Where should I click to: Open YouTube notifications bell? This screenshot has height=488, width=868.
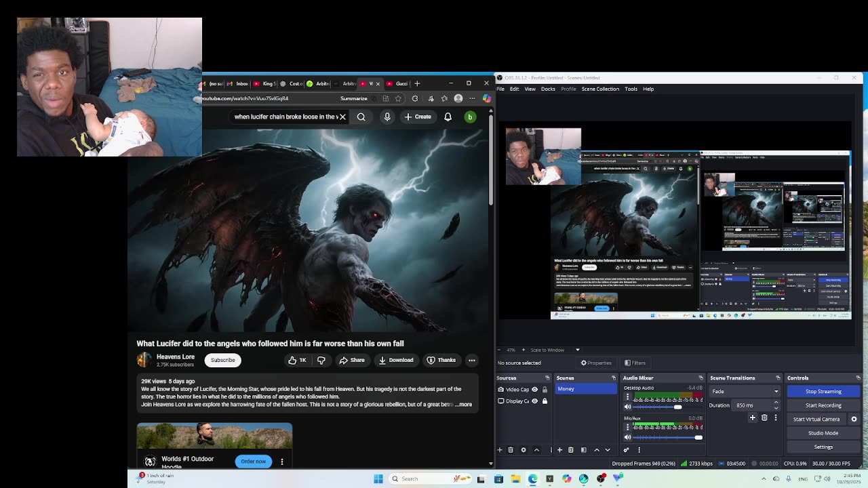pyautogui.click(x=448, y=117)
